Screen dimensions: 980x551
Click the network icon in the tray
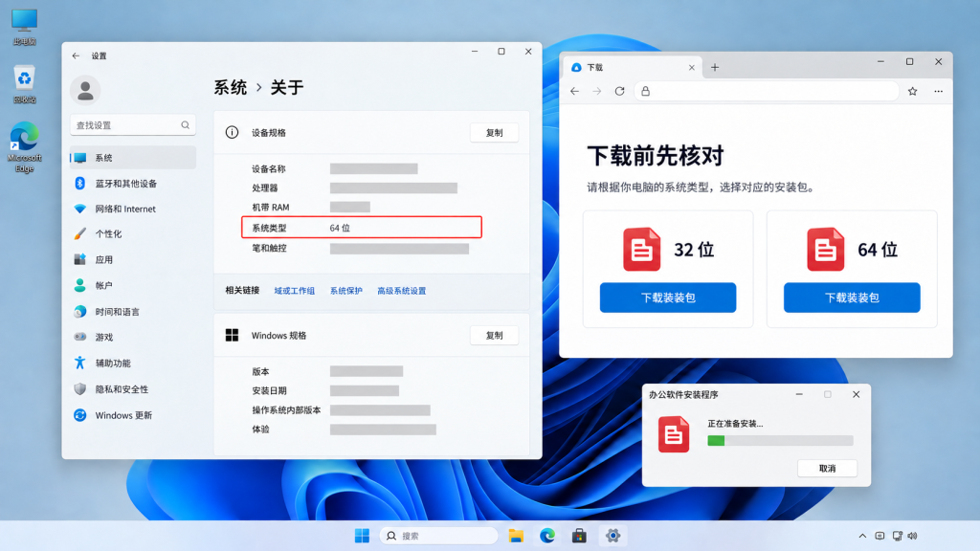coord(897,536)
